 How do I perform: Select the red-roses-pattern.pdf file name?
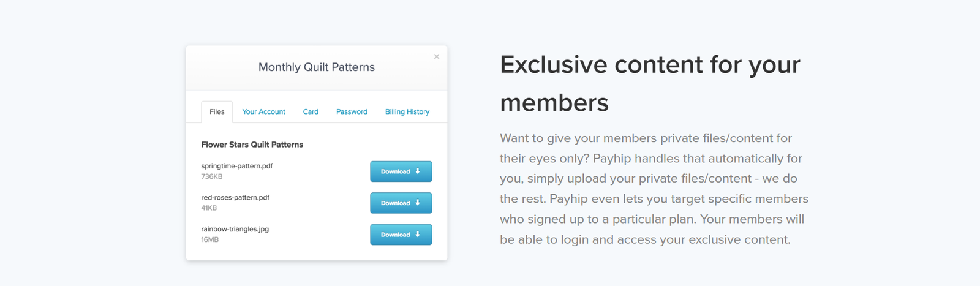point(235,198)
